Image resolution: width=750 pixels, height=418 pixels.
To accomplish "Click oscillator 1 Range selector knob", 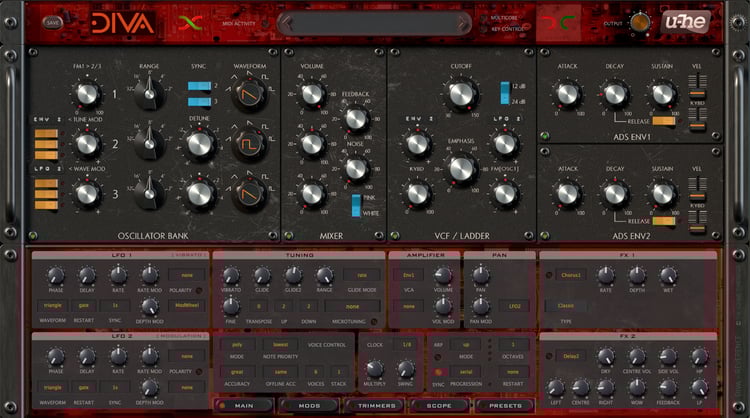I will 150,93.
